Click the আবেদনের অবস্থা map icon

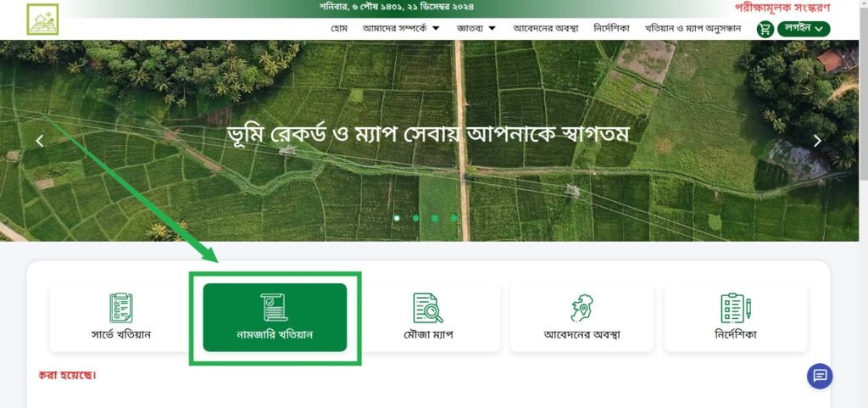pyautogui.click(x=581, y=308)
